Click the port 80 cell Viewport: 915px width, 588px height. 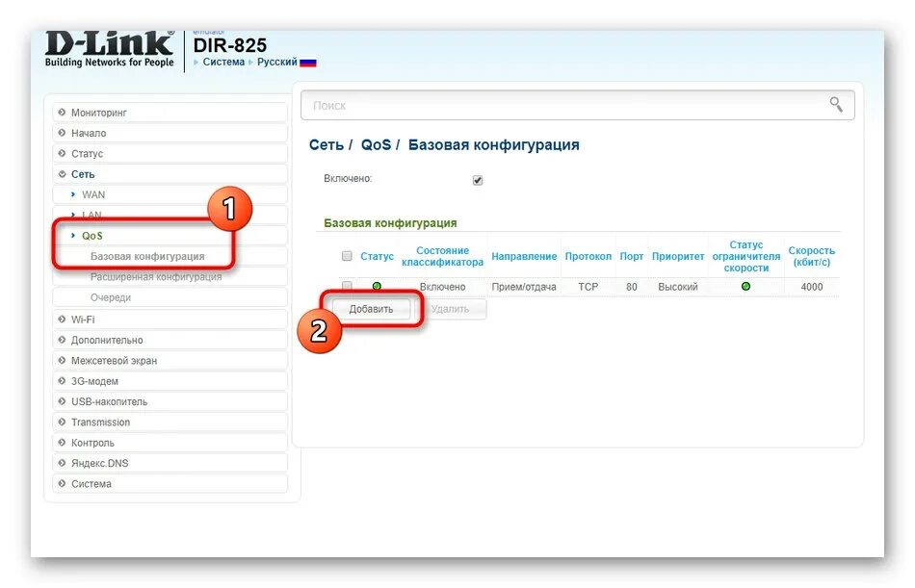(x=632, y=287)
